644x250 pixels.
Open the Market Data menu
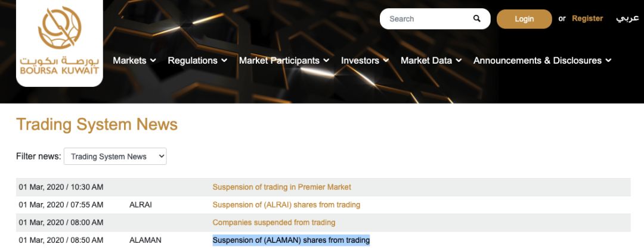(x=431, y=61)
